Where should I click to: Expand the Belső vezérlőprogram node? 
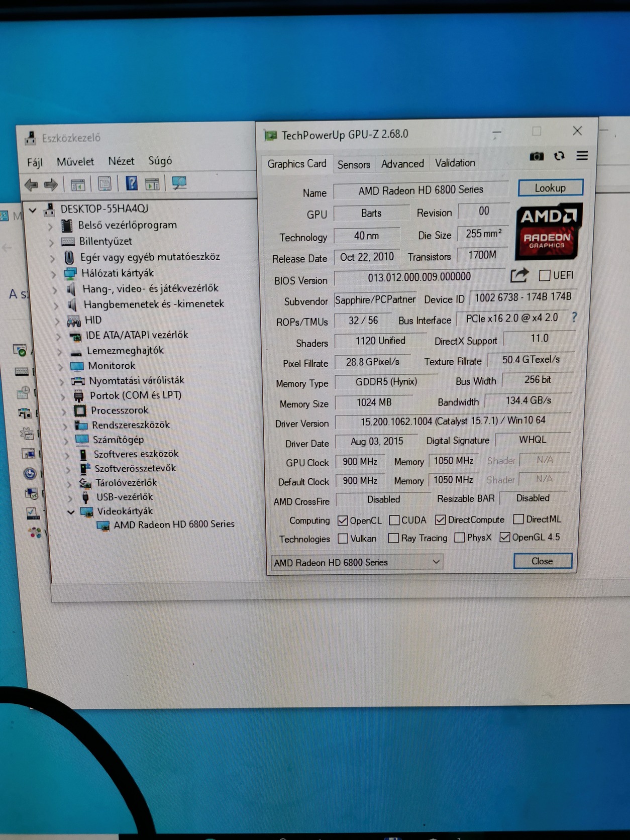50,227
